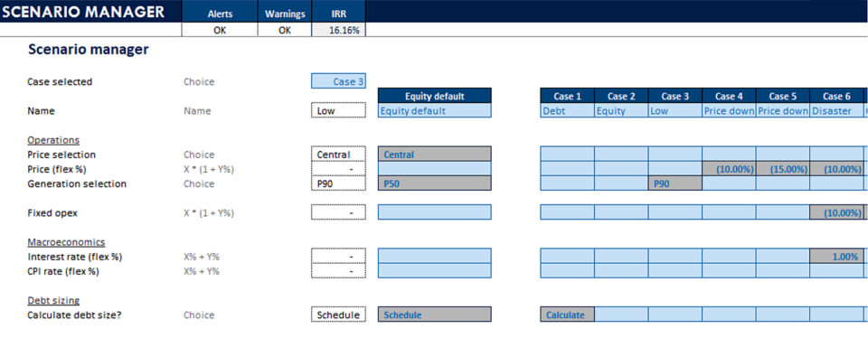Viewport: 868px width, 338px height.
Task: Select the Warnings OK status cell
Action: pos(285,31)
